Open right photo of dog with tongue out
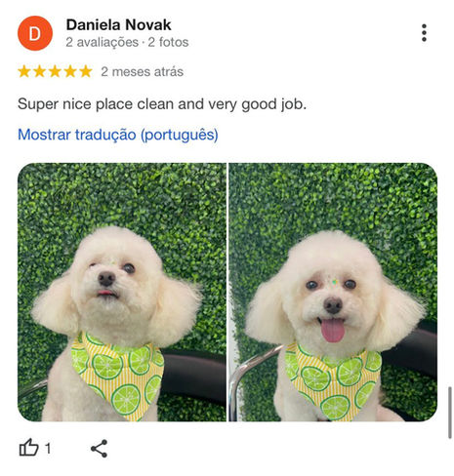This screenshot has height=476, width=454. pyautogui.click(x=333, y=292)
